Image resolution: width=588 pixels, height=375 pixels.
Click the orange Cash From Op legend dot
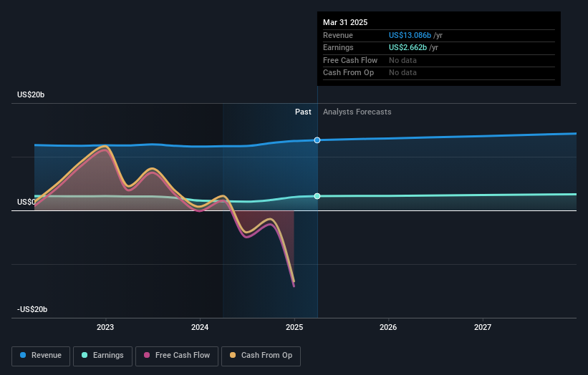[233, 355]
